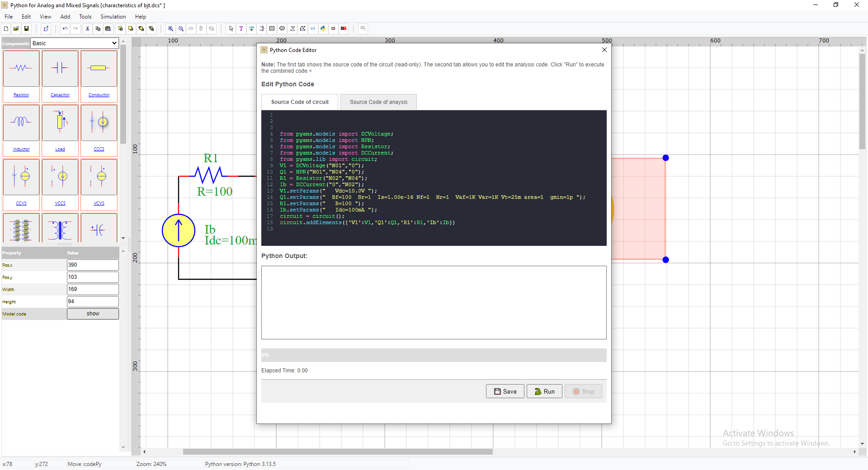Viewport: 868px width, 470px height.
Task: Pick the VCVS source icon
Action: point(99,177)
